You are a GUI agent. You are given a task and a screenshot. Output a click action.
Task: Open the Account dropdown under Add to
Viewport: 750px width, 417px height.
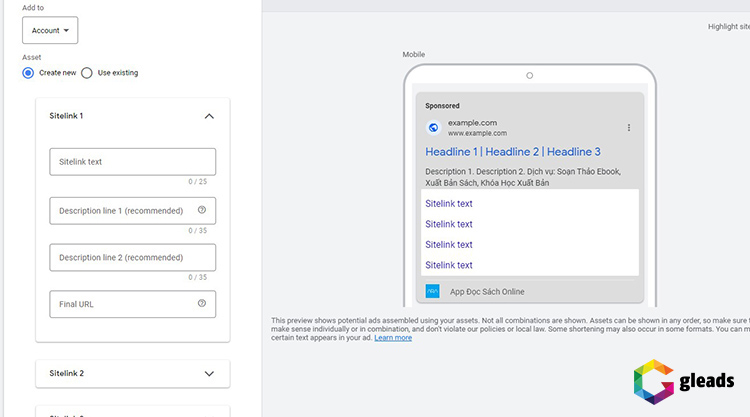[50, 31]
